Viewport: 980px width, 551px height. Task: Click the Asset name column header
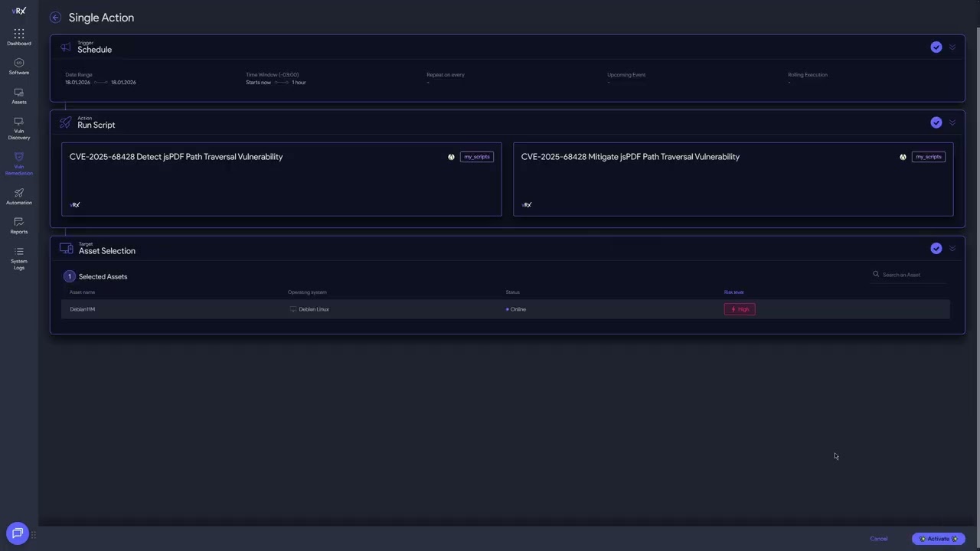pos(83,292)
